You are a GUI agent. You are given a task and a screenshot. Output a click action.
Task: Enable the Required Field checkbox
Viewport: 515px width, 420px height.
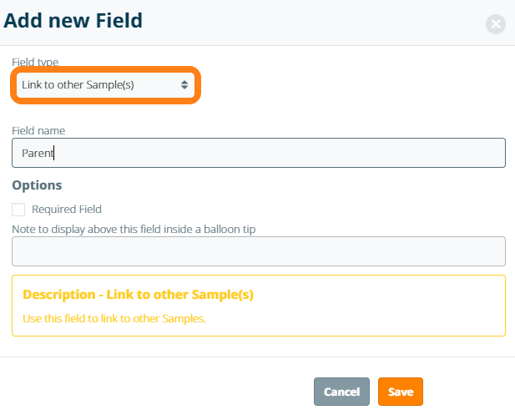tap(18, 209)
